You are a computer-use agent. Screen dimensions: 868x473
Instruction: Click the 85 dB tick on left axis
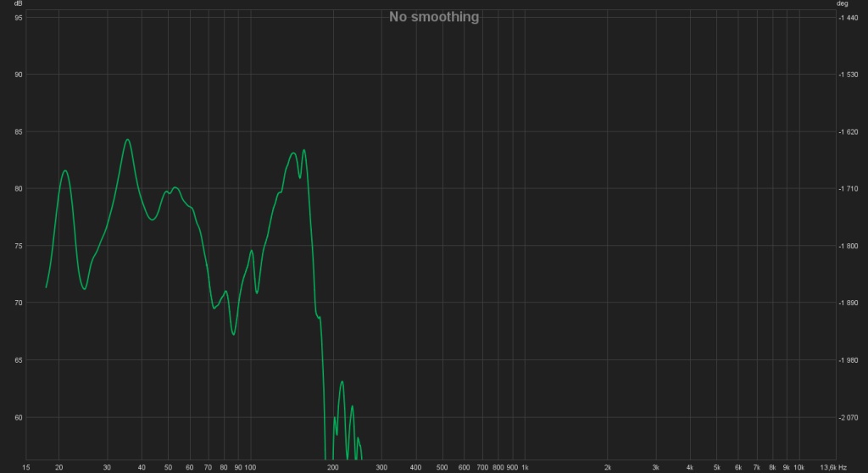[x=18, y=131]
